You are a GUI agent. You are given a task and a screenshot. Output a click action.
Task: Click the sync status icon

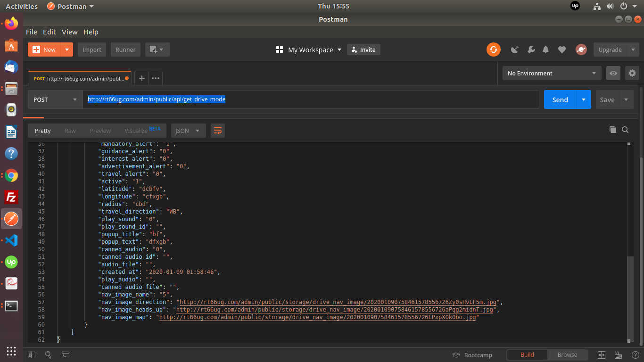click(x=494, y=49)
